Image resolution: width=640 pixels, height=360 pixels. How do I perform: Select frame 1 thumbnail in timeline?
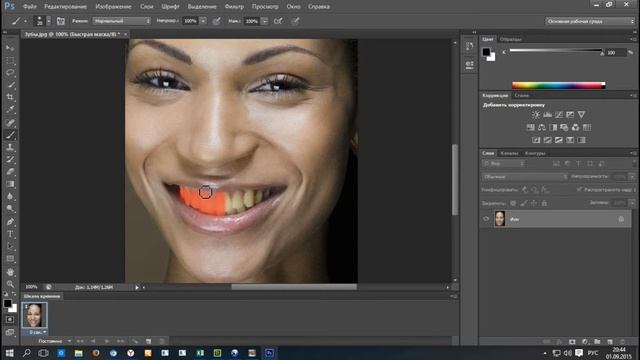point(34,315)
